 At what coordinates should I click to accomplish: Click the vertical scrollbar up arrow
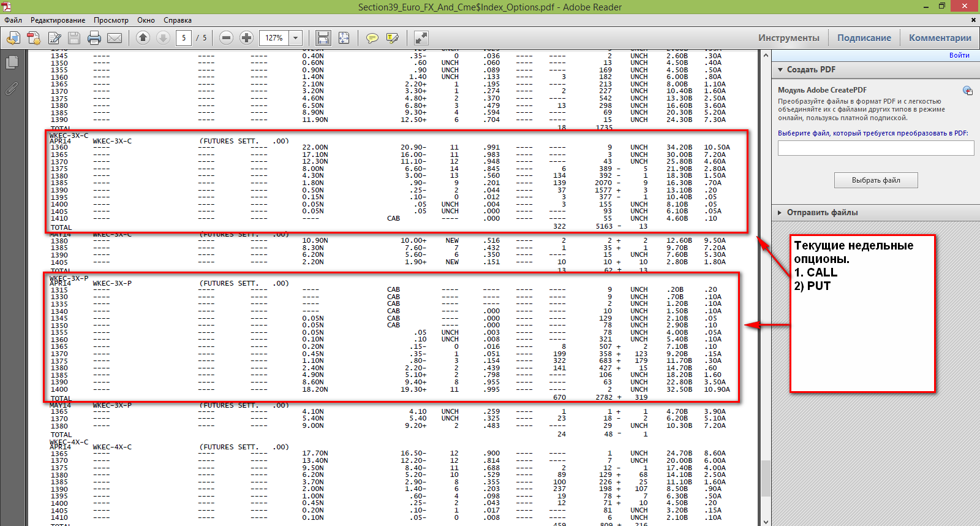(x=766, y=55)
